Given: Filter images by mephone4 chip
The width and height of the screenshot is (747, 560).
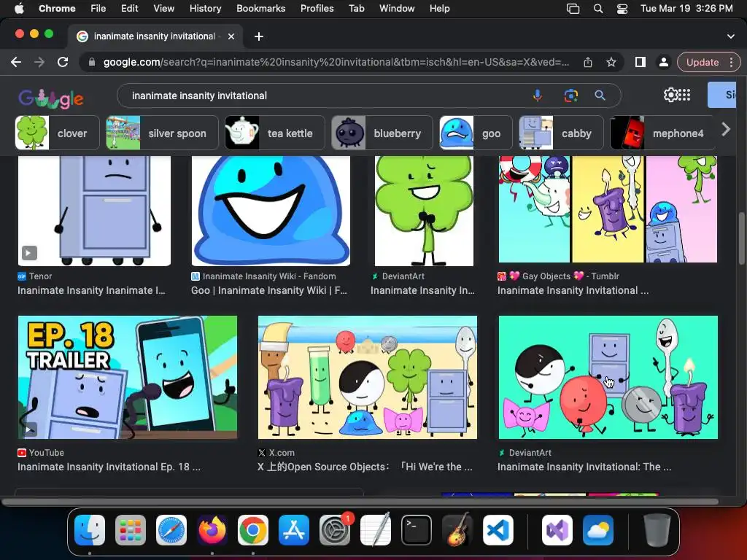Looking at the screenshot, I should tap(662, 133).
